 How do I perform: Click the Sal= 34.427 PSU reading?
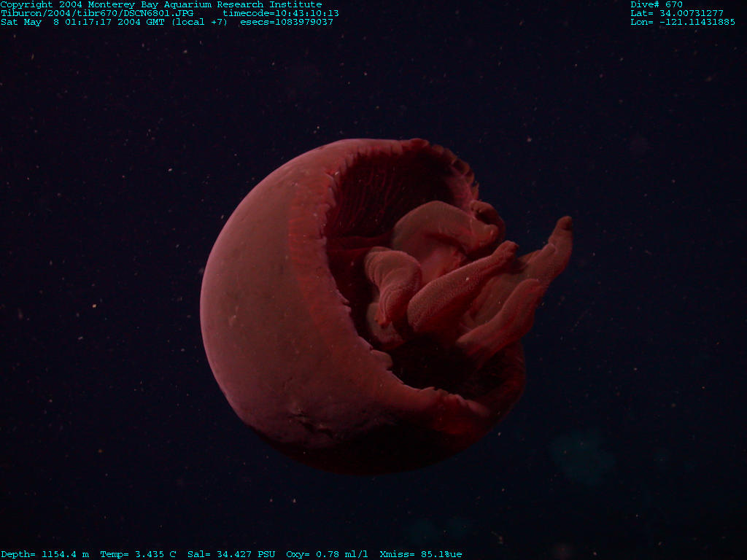tap(231, 554)
